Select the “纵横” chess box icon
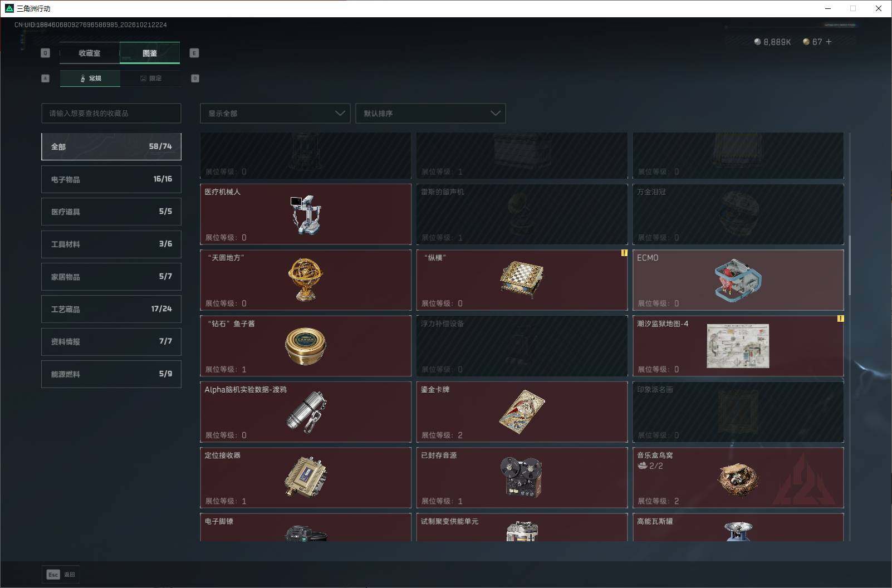 (522, 280)
